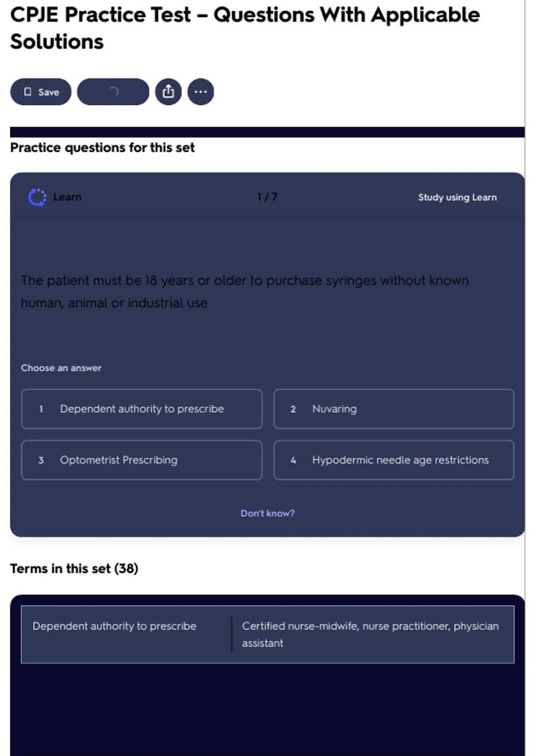
Task: Click the 'Terms in this set (38)' heading
Action: (x=74, y=569)
